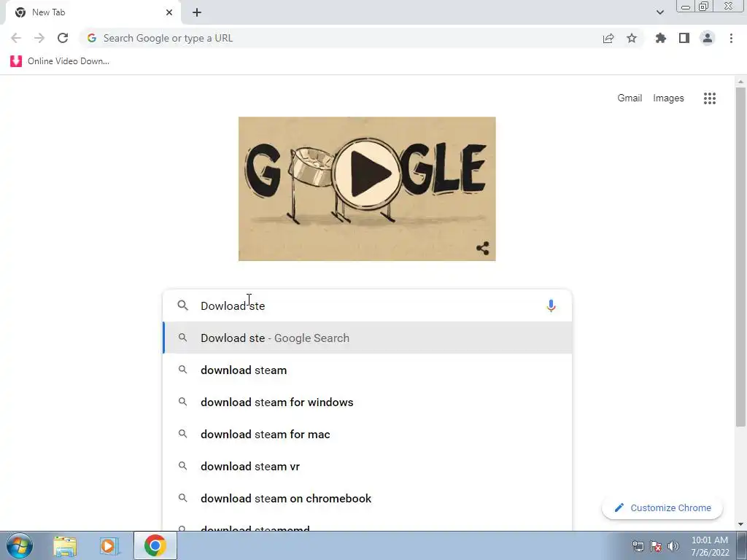Choose 'download steam for windows' suggestion

pyautogui.click(x=368, y=402)
